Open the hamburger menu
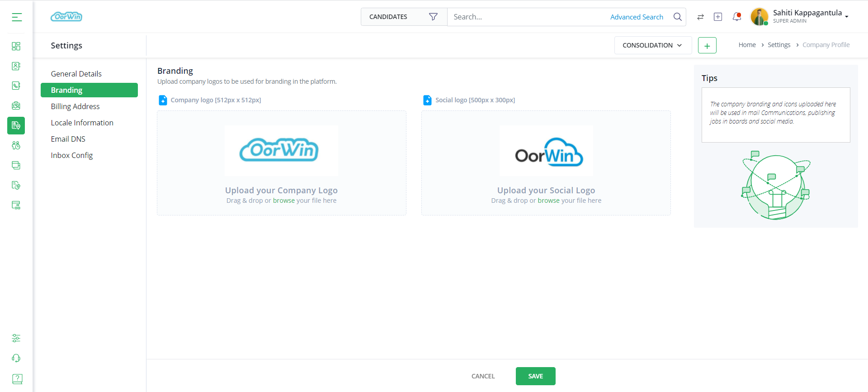868x392 pixels. coord(17,17)
